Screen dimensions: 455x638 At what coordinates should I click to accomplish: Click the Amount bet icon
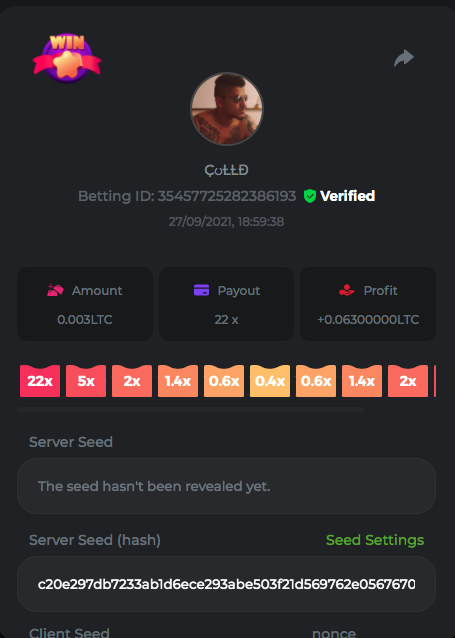click(x=55, y=290)
